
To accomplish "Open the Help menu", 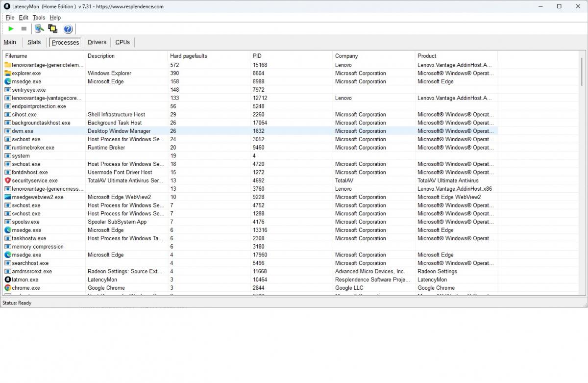I will click(55, 18).
